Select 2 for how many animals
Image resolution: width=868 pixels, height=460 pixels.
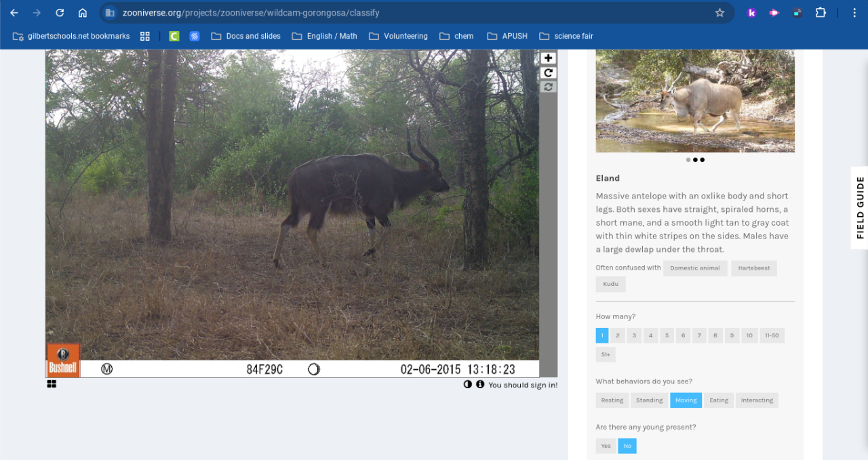pyautogui.click(x=618, y=335)
